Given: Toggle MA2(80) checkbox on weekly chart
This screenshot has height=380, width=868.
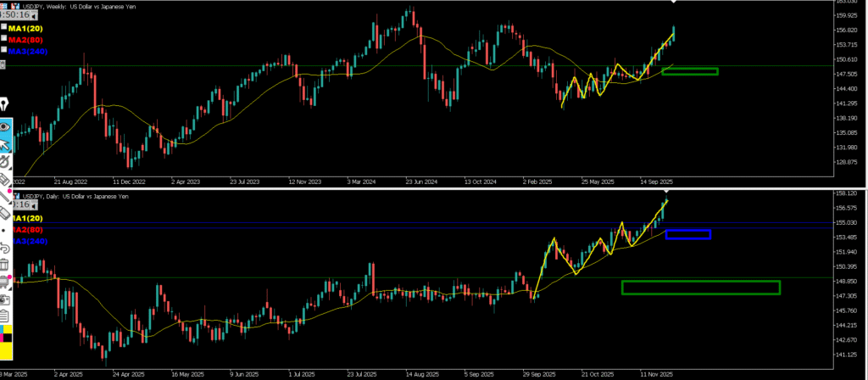Looking at the screenshot, I should [x=4, y=39].
